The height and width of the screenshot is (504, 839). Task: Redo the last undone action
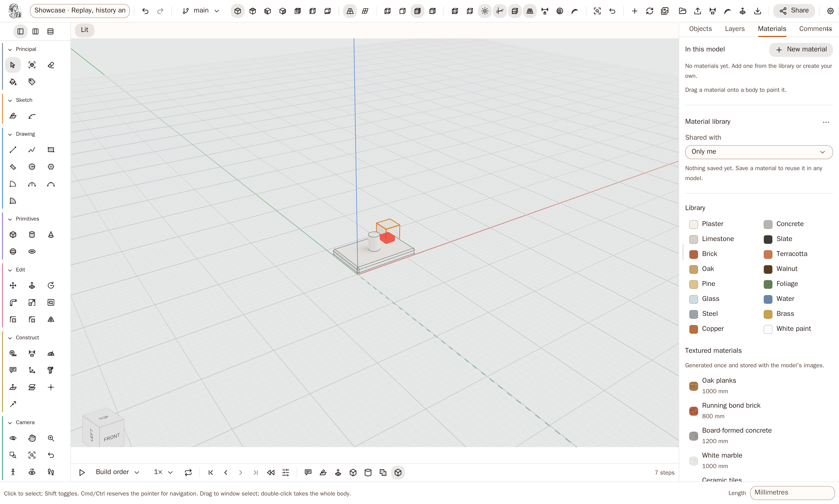(160, 11)
